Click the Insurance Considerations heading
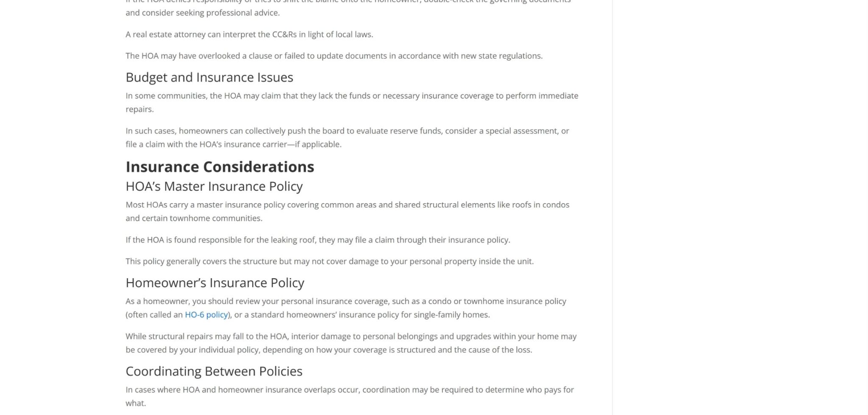 (220, 167)
